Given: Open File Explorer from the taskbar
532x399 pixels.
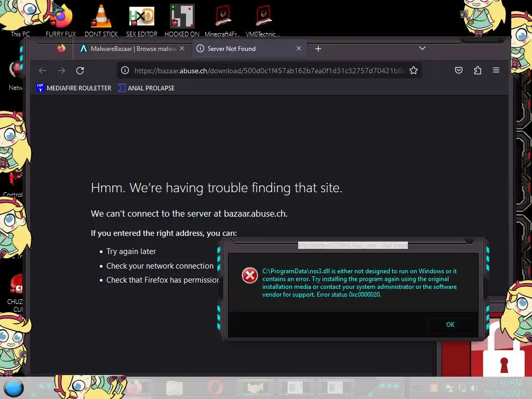Looking at the screenshot, I should [175, 388].
